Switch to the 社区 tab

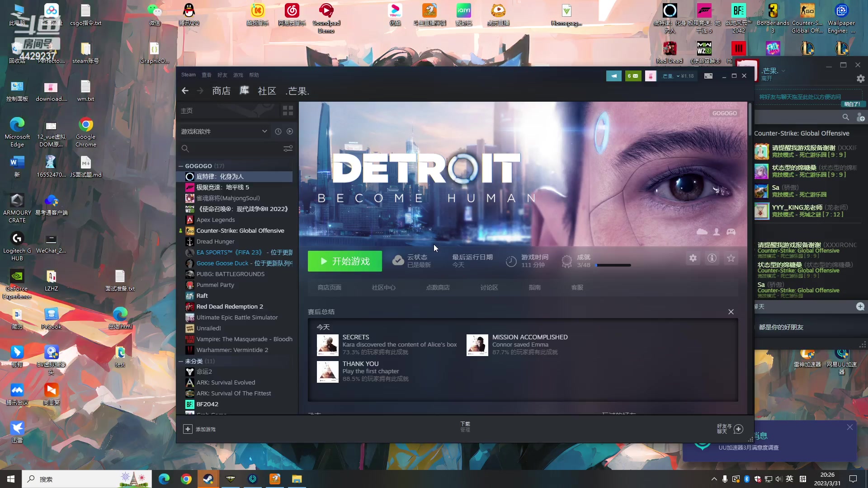pyautogui.click(x=267, y=91)
